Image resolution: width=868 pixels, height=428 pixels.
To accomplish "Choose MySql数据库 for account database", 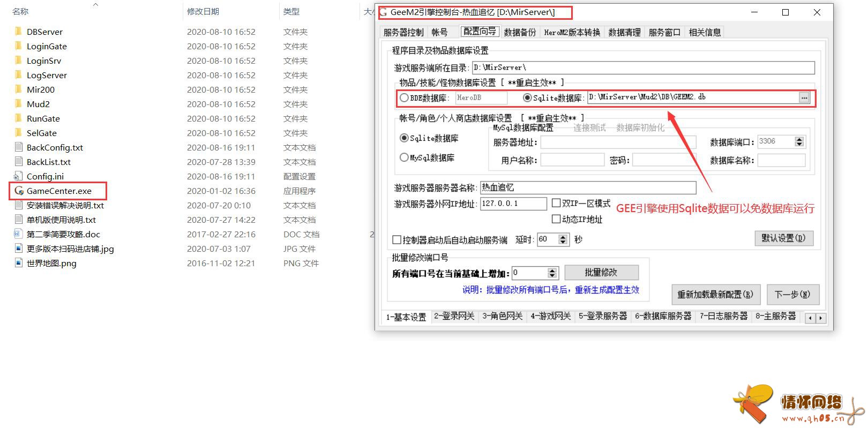I will pyautogui.click(x=405, y=157).
